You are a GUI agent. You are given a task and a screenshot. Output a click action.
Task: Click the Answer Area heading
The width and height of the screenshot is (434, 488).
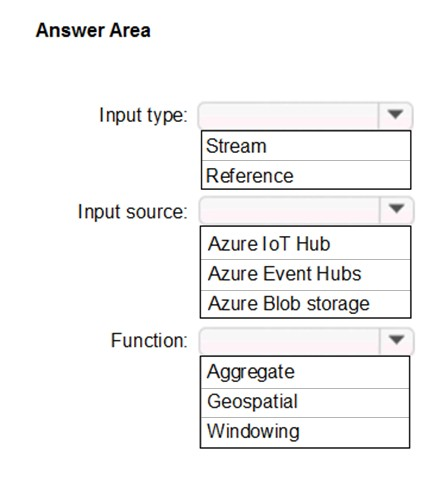(x=93, y=30)
